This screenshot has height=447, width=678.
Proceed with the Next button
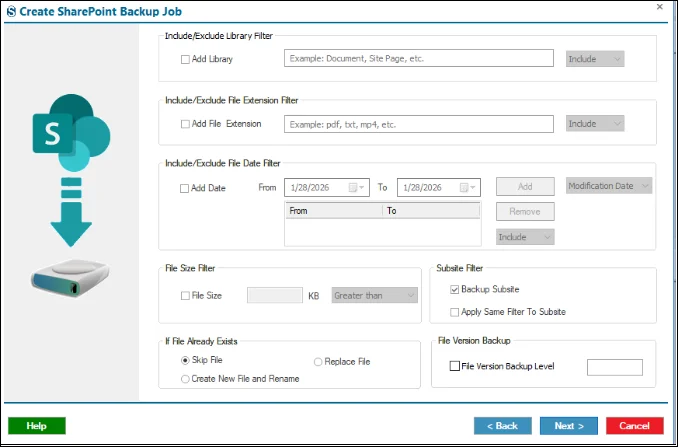click(569, 426)
